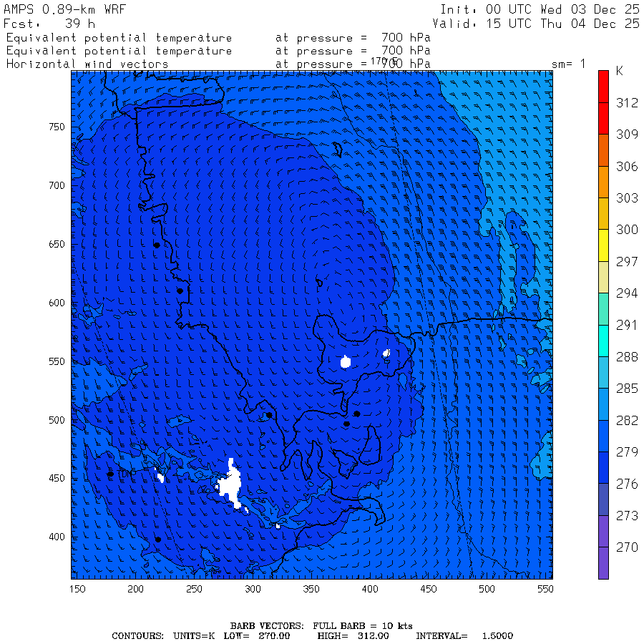This screenshot has height=644, width=644.
Task: Click colorbar value label 312
Action: [x=627, y=102]
